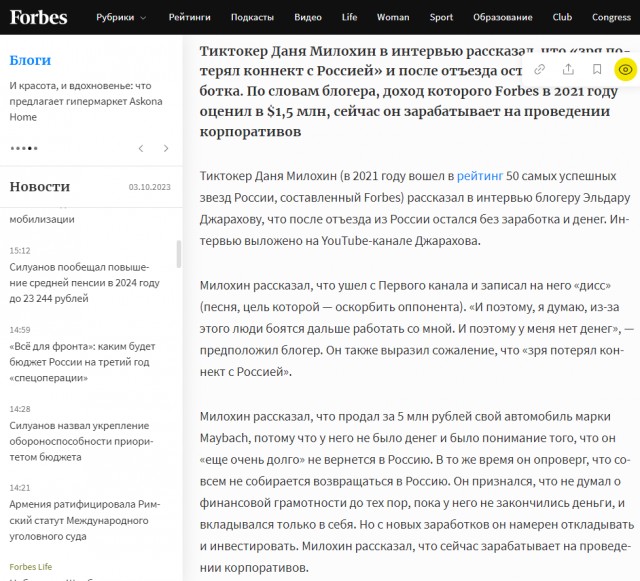Bookmark this article

[597, 69]
